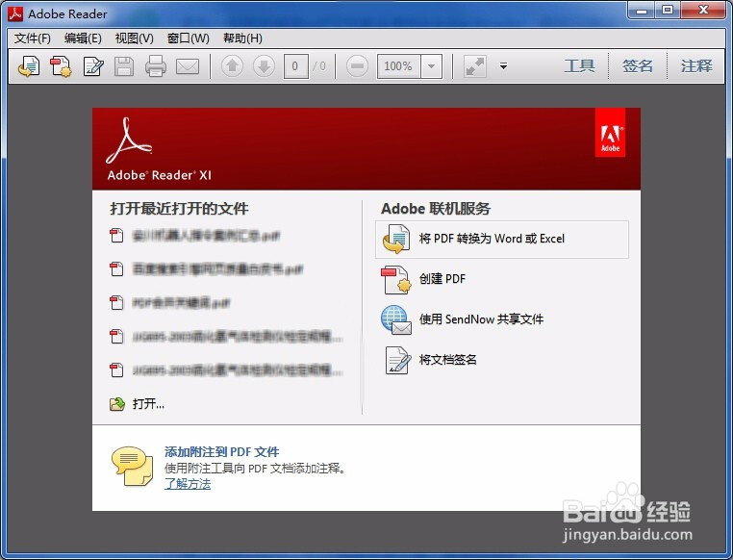This screenshot has width=733, height=560.
Task: Click the yellow sticky note comment icon
Action: point(132,466)
